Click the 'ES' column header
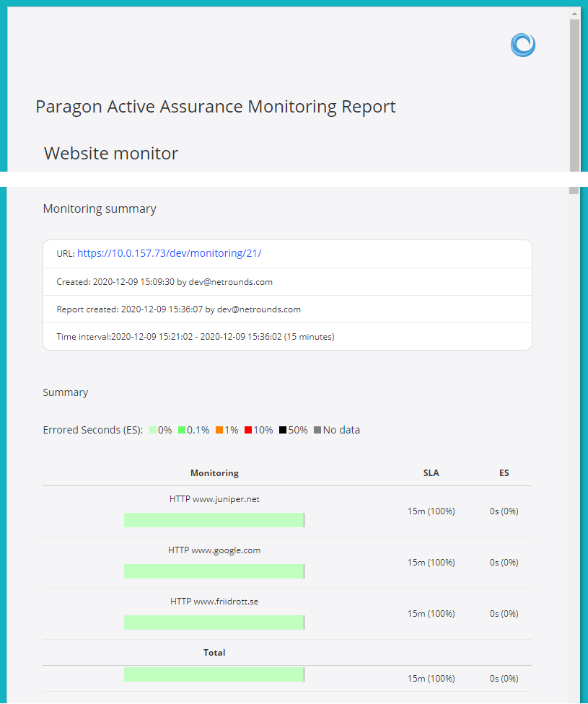This screenshot has width=588, height=704. [504, 473]
